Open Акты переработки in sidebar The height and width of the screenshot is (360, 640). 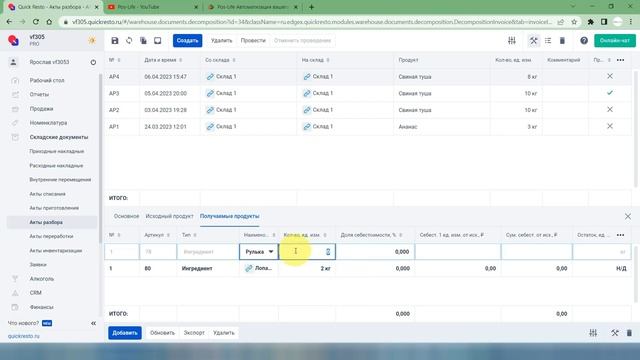51,236
